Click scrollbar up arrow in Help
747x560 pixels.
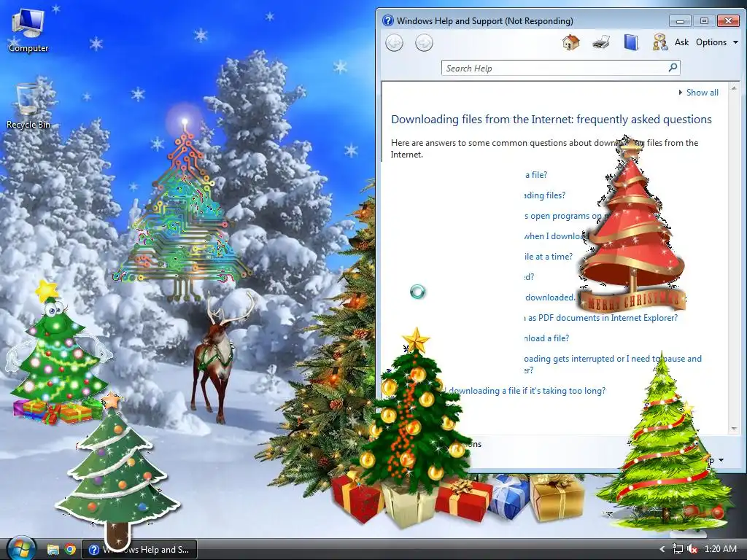point(734,88)
